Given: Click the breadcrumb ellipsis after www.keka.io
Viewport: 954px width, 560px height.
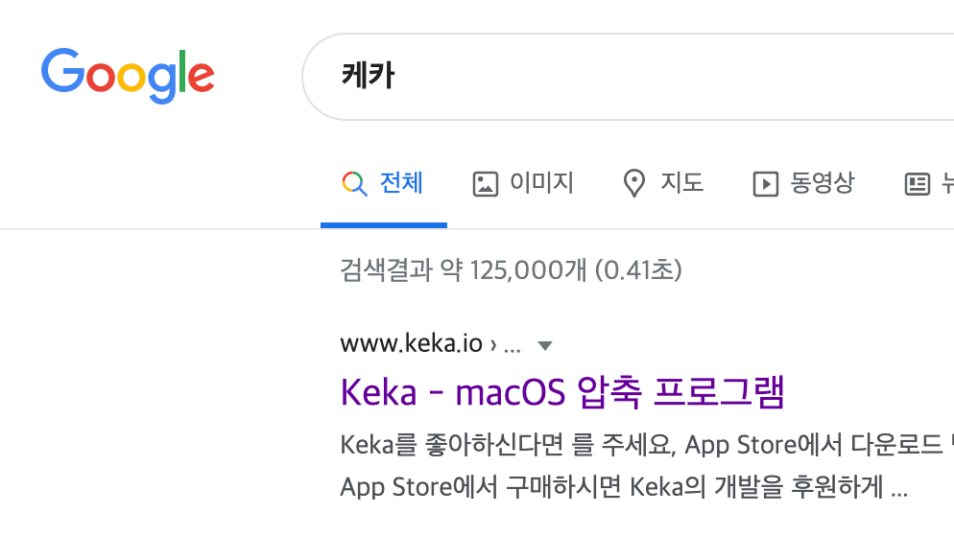Looking at the screenshot, I should (513, 348).
